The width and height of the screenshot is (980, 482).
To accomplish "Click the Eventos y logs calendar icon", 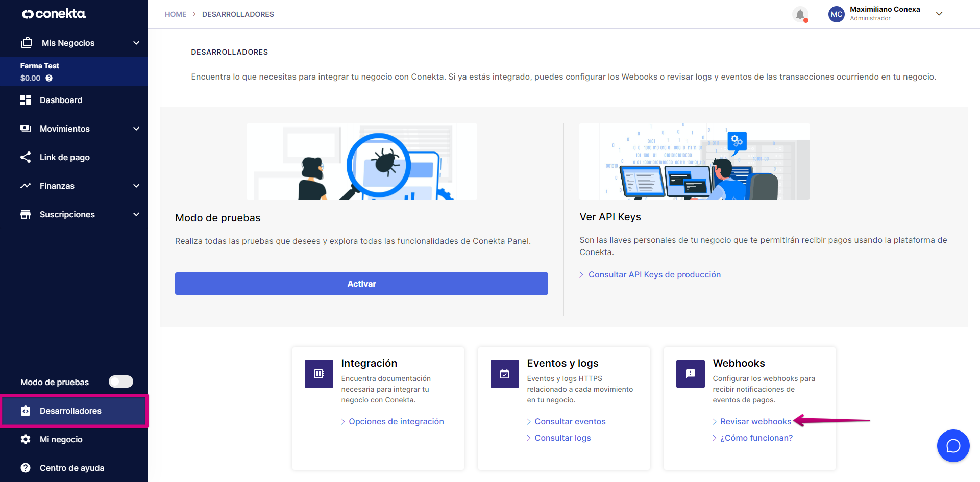I will [505, 374].
